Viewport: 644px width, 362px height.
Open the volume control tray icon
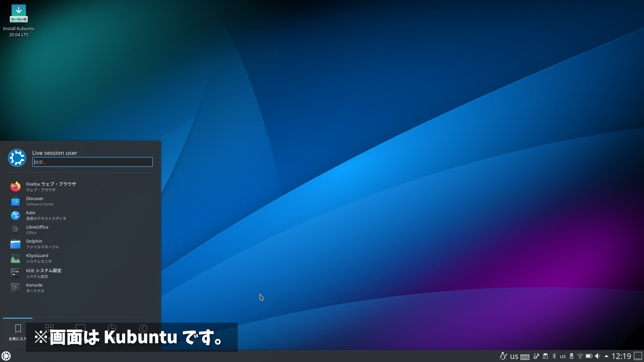(597, 356)
